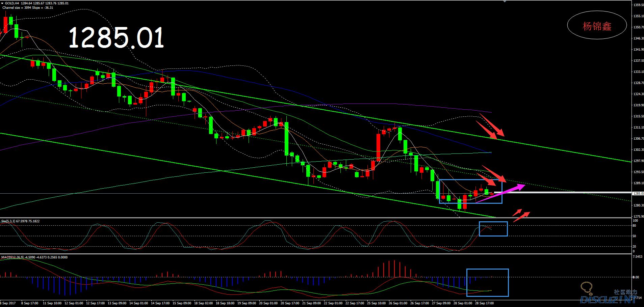Image resolution: width=644 pixels, height=307 pixels.
Task: Click the speech bubble icon above Discuz logo
Action: click(x=586, y=288)
